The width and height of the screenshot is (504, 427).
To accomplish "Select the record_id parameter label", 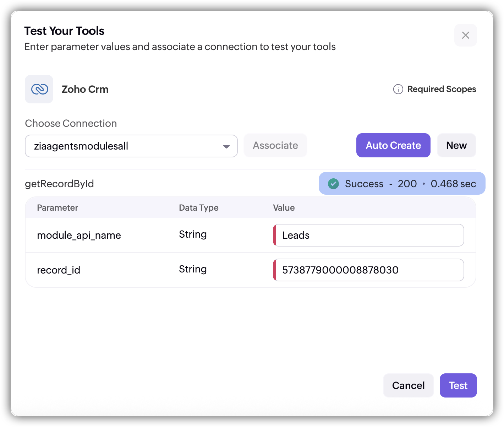I will [59, 270].
